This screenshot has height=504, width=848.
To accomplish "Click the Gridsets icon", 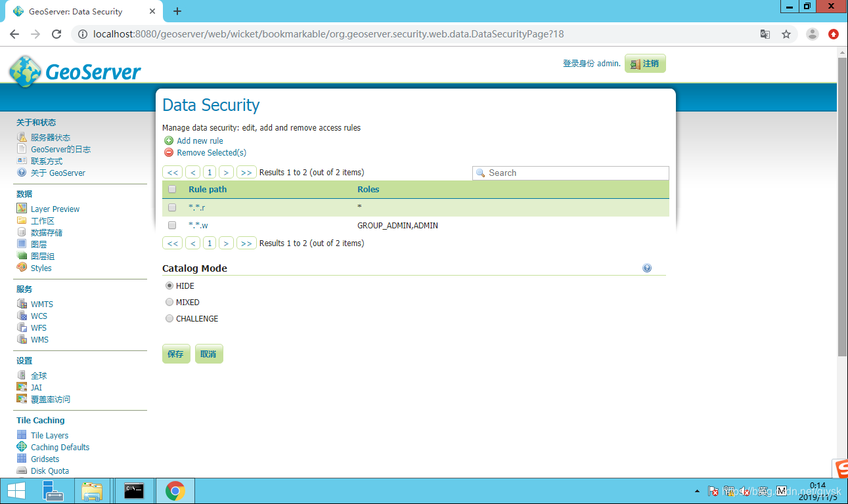I will (22, 459).
